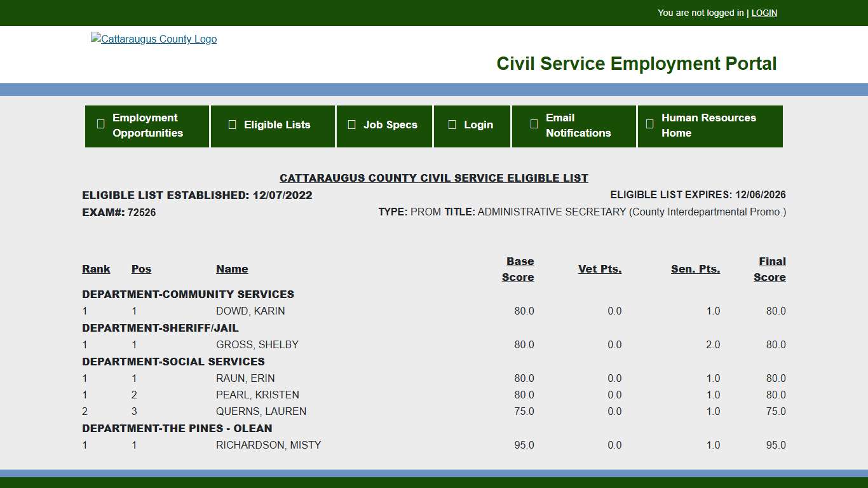The height and width of the screenshot is (488, 868).
Task: Sort the table by Name
Action: click(x=231, y=269)
